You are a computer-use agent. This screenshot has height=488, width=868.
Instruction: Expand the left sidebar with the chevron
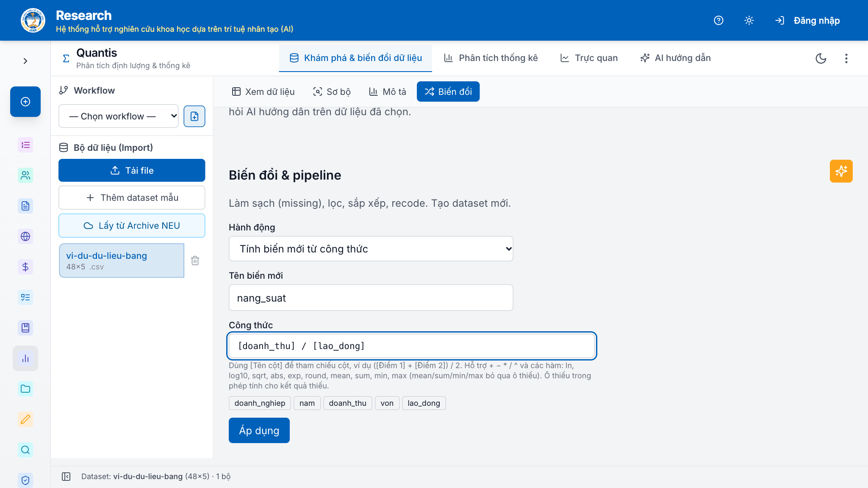[x=25, y=61]
